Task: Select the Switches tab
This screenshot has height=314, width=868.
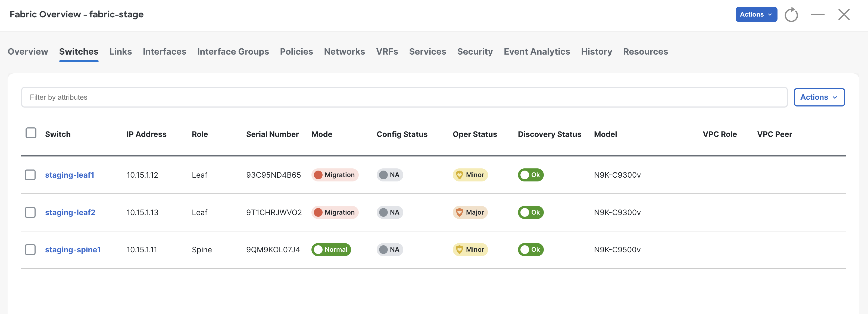Action: (79, 52)
